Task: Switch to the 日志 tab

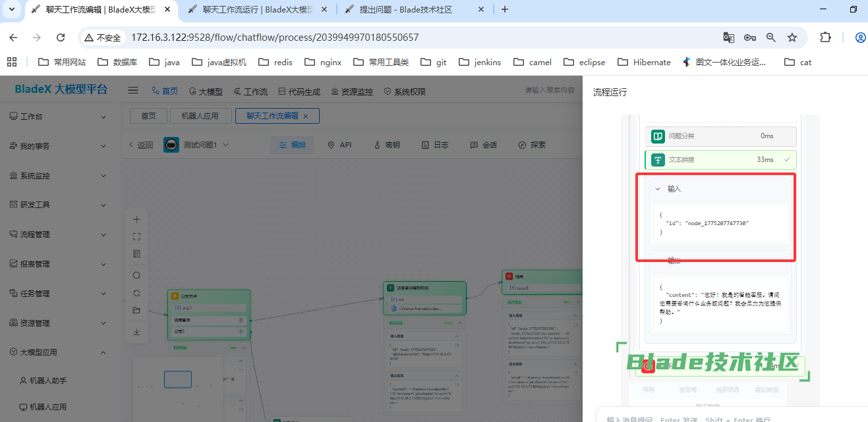Action: (435, 145)
